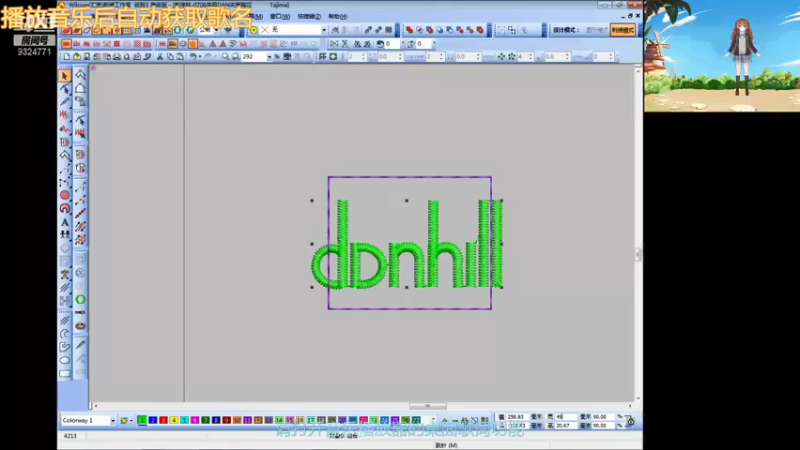
Task: Pick the red ring shape tool
Action: (x=64, y=209)
